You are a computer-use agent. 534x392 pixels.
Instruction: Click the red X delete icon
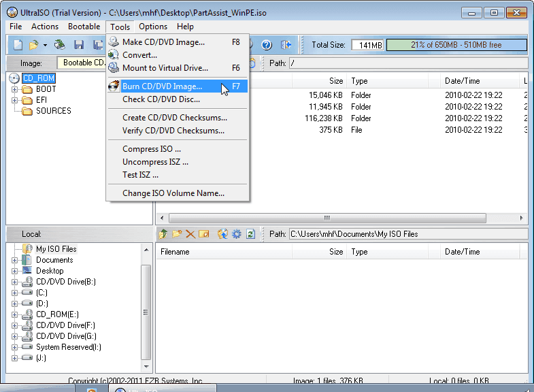[x=190, y=234]
